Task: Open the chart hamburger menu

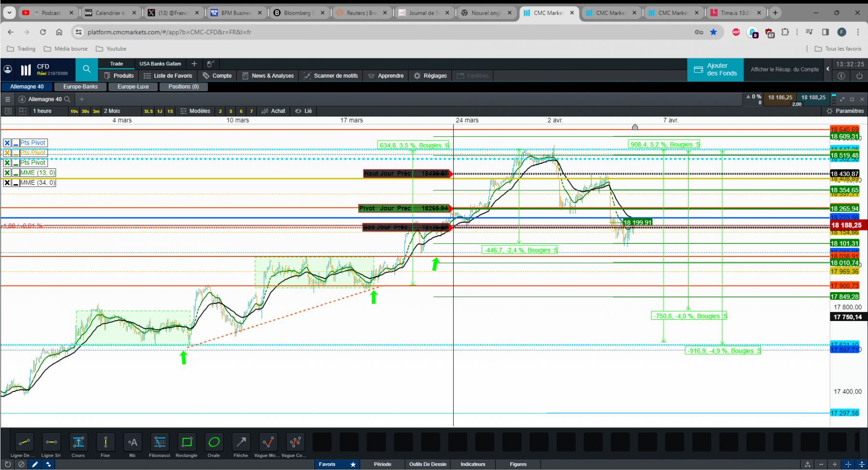Action: point(8,99)
